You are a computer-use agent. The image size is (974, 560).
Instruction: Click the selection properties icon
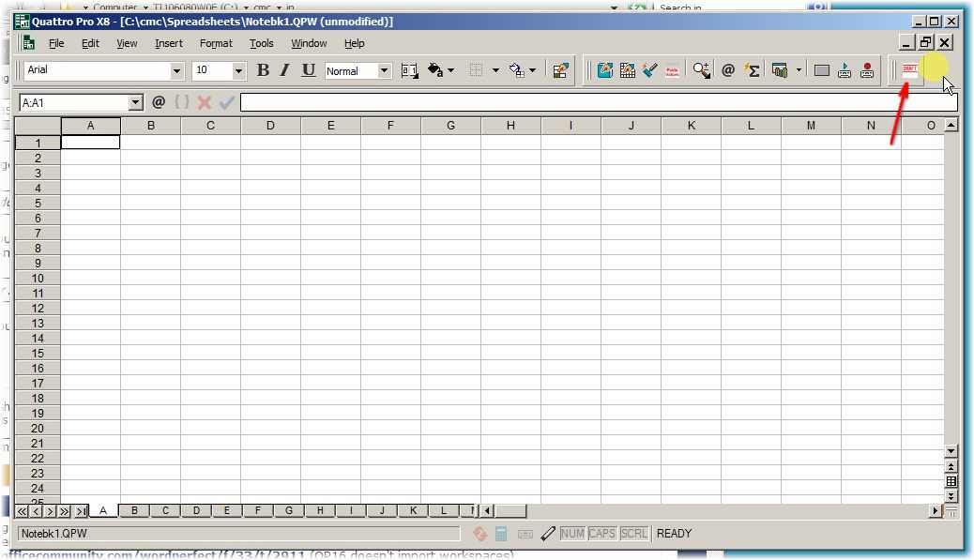pyautogui.click(x=561, y=70)
